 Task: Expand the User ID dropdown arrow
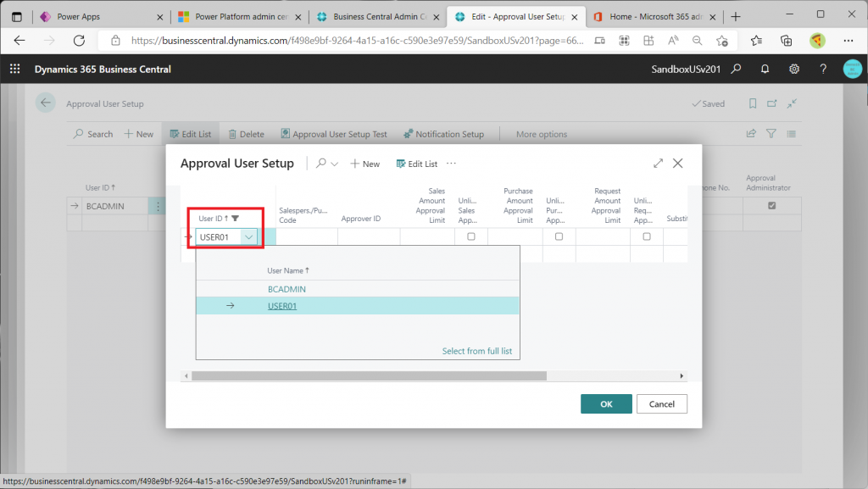(249, 236)
